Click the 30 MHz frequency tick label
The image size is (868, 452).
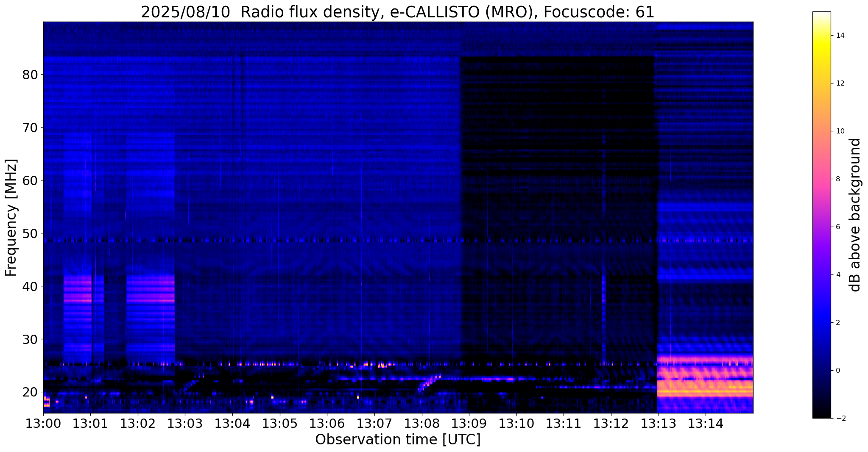coord(30,339)
